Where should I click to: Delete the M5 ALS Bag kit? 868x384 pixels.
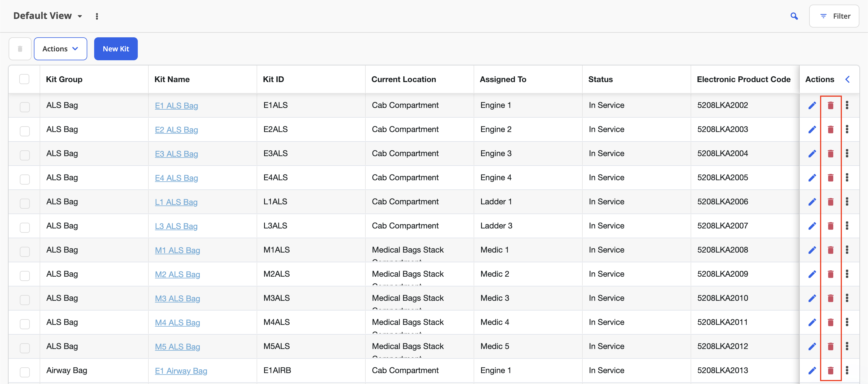point(831,346)
